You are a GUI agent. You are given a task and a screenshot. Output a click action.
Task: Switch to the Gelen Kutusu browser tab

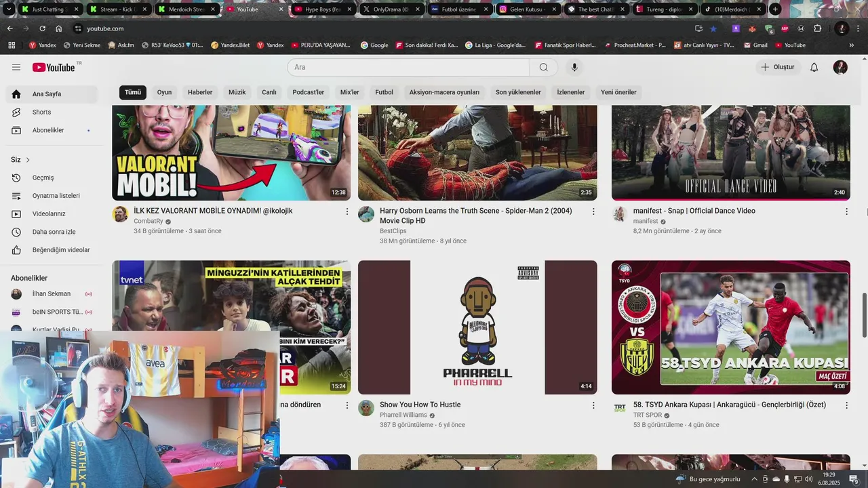(527, 9)
